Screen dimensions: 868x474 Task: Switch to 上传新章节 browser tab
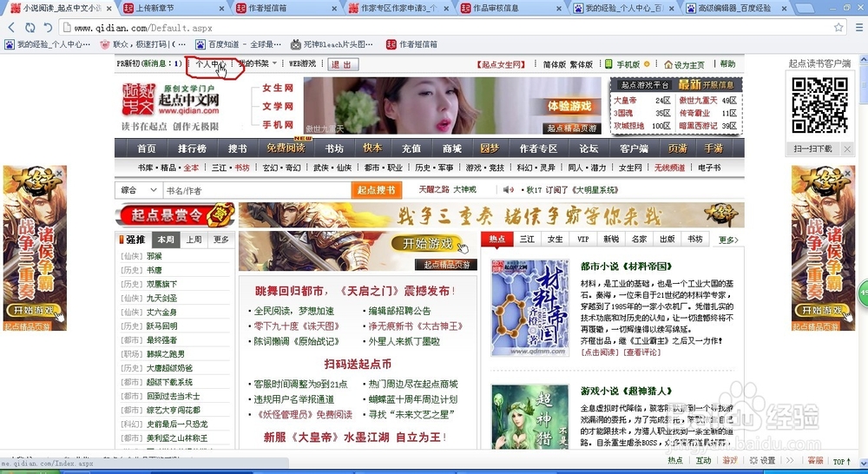[x=174, y=9]
